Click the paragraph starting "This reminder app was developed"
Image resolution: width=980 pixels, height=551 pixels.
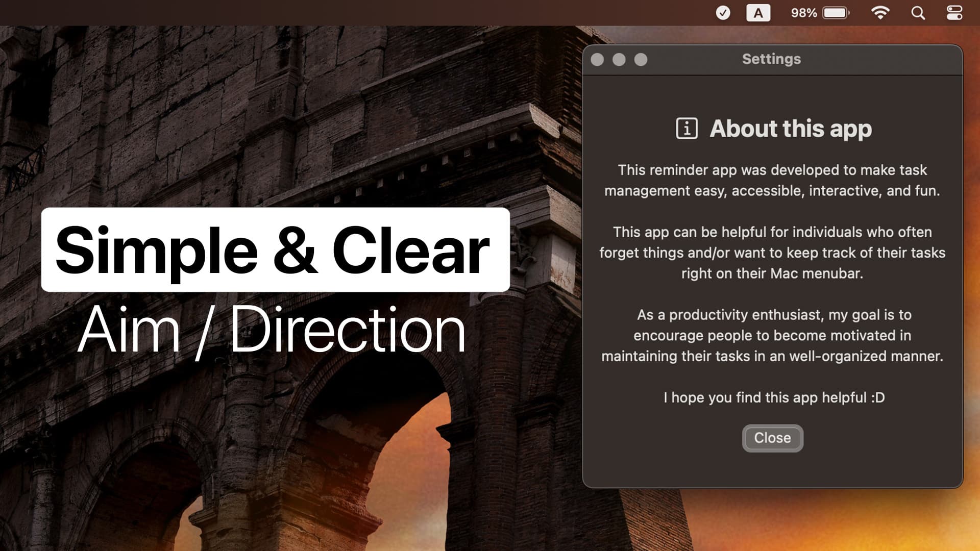772,180
